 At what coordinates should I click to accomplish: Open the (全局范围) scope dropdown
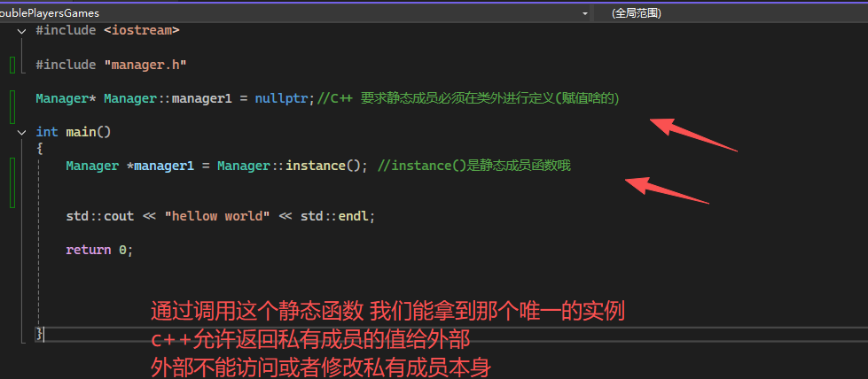pyautogui.click(x=727, y=13)
